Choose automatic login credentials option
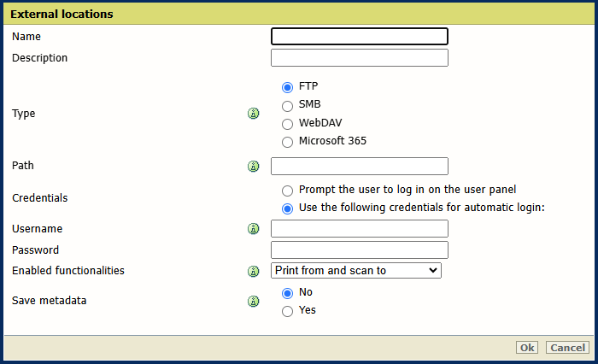The height and width of the screenshot is (364, 598). (287, 208)
